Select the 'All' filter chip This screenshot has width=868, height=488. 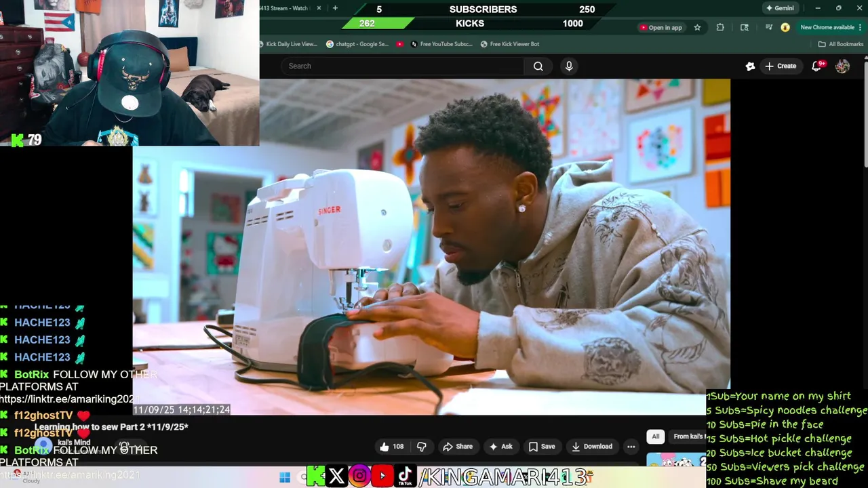coord(655,436)
